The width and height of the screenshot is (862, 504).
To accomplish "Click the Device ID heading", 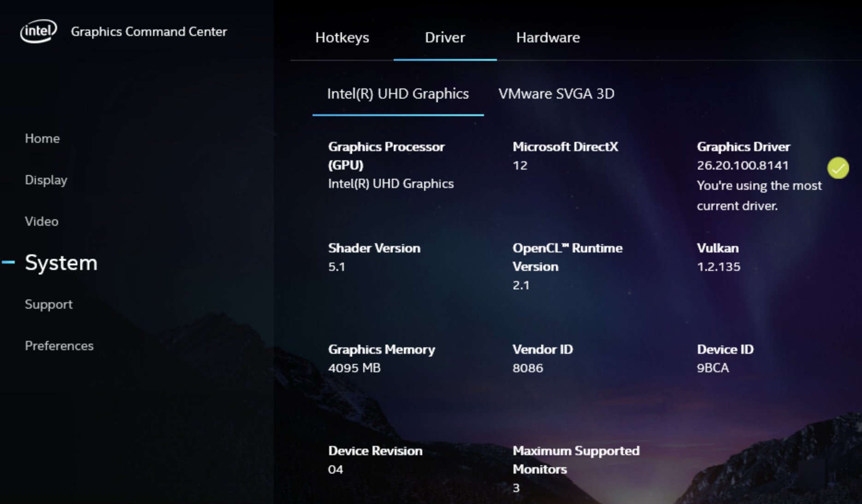I will coord(726,350).
